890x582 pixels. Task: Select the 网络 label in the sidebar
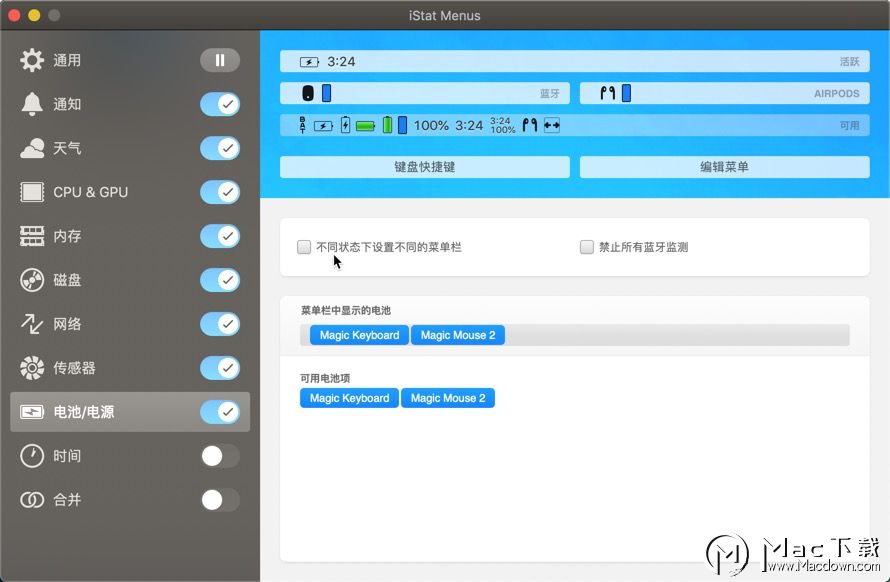pos(67,324)
